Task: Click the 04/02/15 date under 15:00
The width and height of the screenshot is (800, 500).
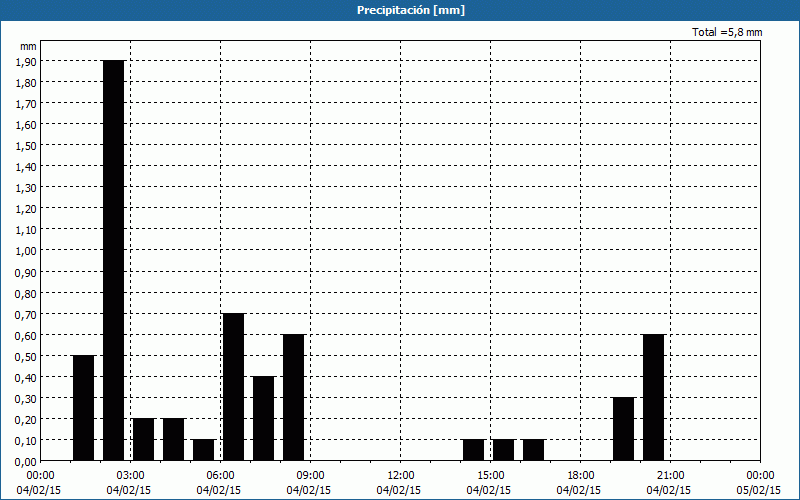Action: tap(489, 490)
